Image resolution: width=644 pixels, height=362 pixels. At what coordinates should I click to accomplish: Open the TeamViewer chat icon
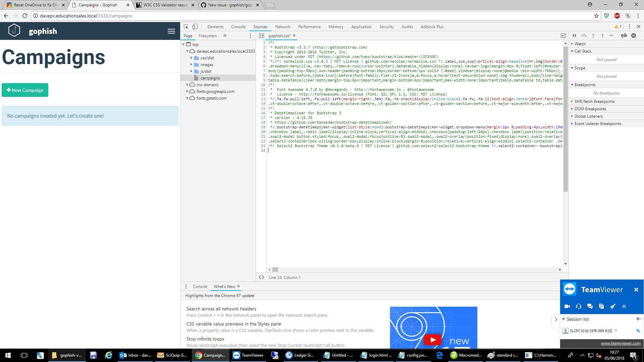click(x=590, y=306)
